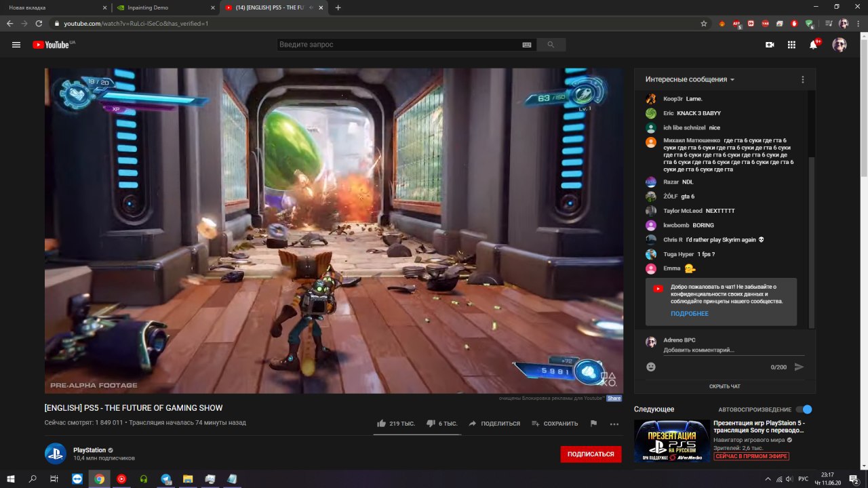Bookmark this page with the star
The height and width of the screenshot is (488, 868).
pos(704,23)
